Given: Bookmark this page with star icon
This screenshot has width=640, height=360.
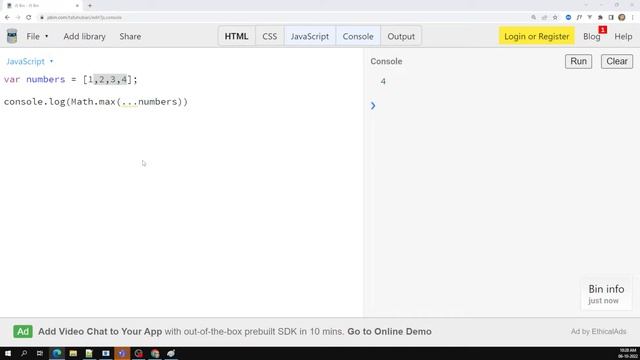Looking at the screenshot, I should click(x=555, y=18).
